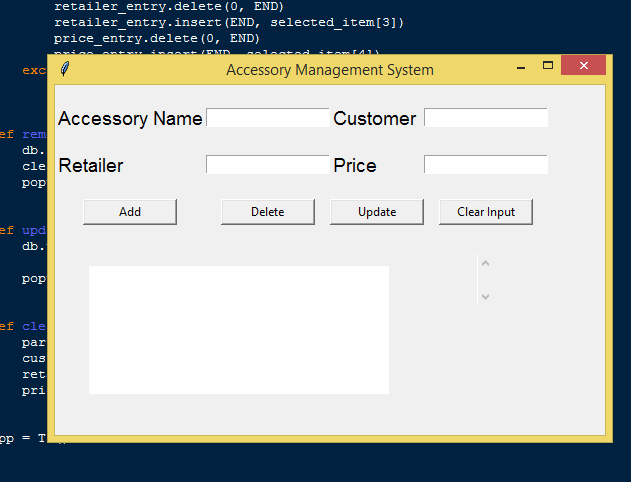Click the scrollbar up arrow
Image resolution: width=631 pixels, height=482 pixels.
click(x=485, y=264)
